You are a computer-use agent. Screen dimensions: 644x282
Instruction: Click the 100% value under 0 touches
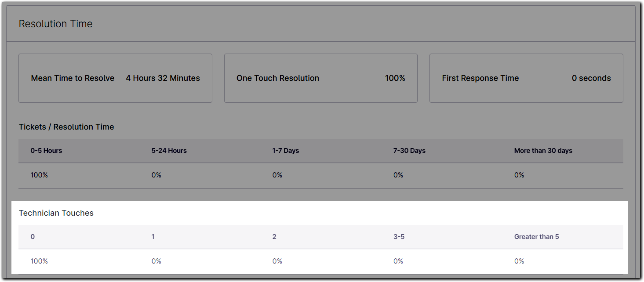click(x=39, y=260)
